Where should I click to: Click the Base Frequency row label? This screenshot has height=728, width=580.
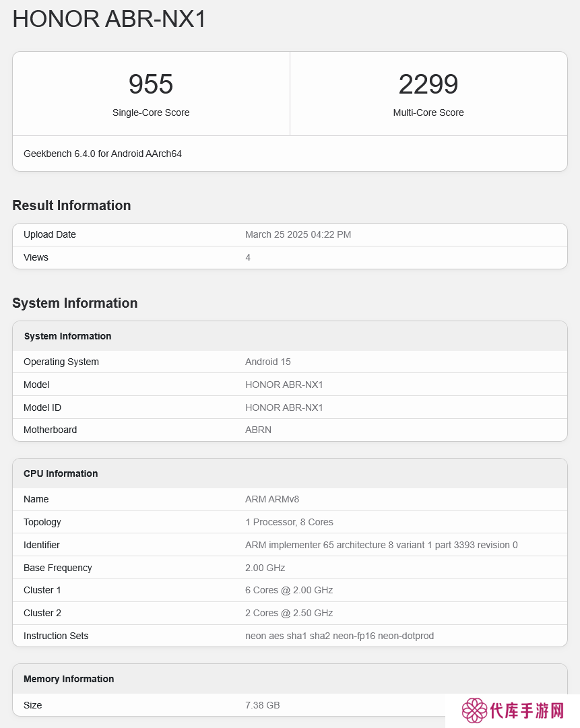[57, 568]
